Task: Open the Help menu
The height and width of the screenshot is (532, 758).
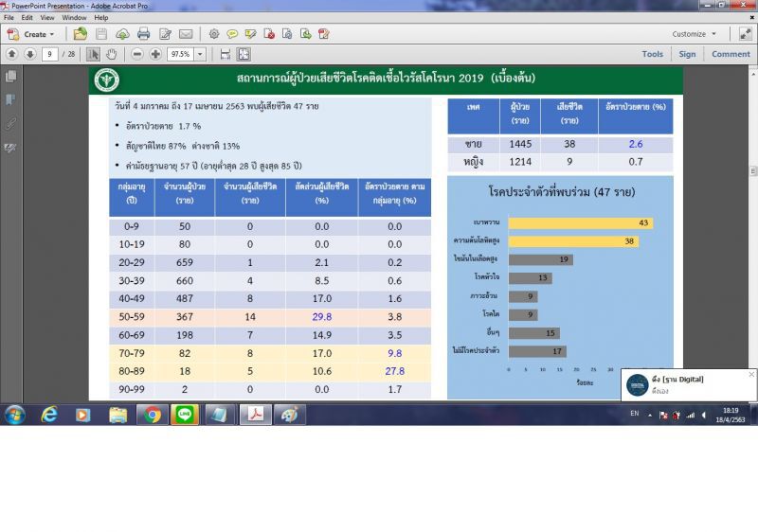Action: coord(101,17)
